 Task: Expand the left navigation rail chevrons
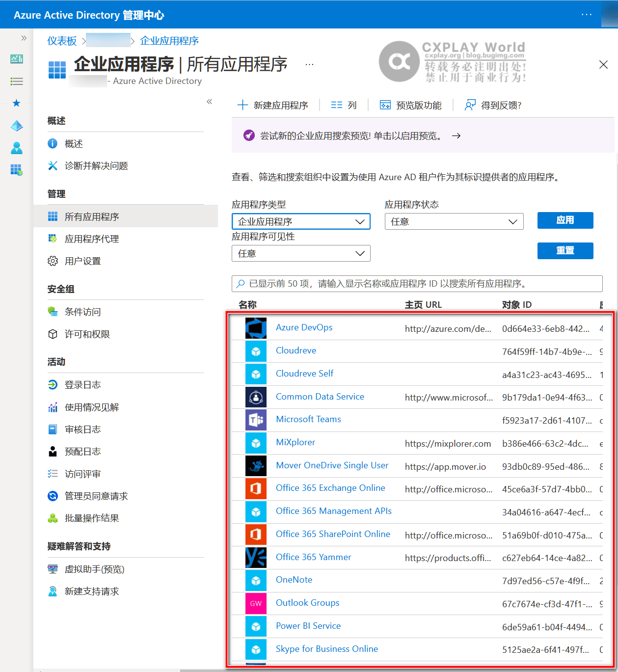point(24,38)
